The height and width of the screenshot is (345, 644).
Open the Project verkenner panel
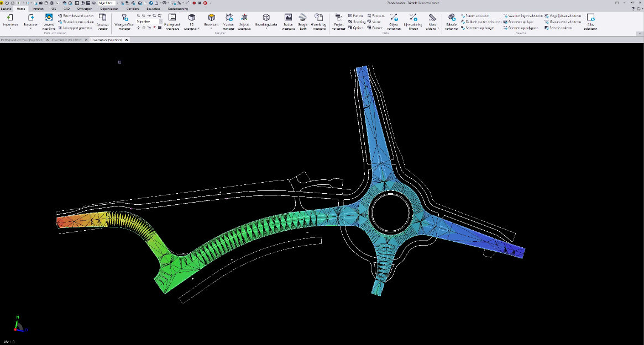coord(339,18)
